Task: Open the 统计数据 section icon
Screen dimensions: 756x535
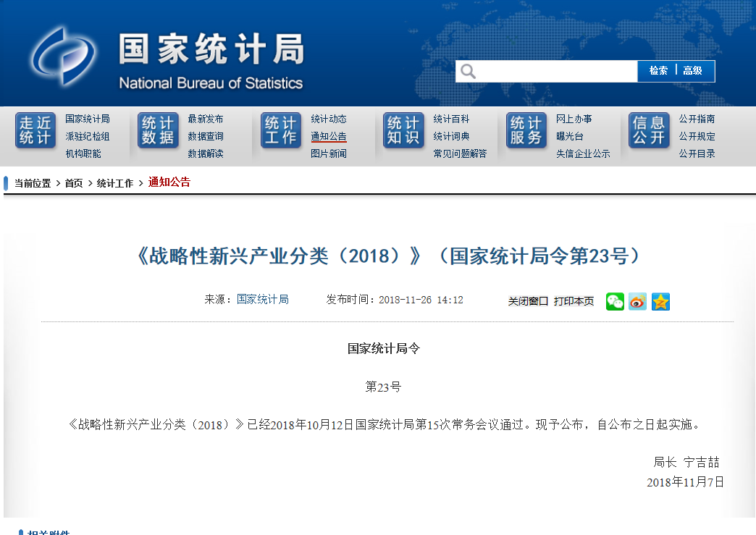Action: click(x=158, y=131)
